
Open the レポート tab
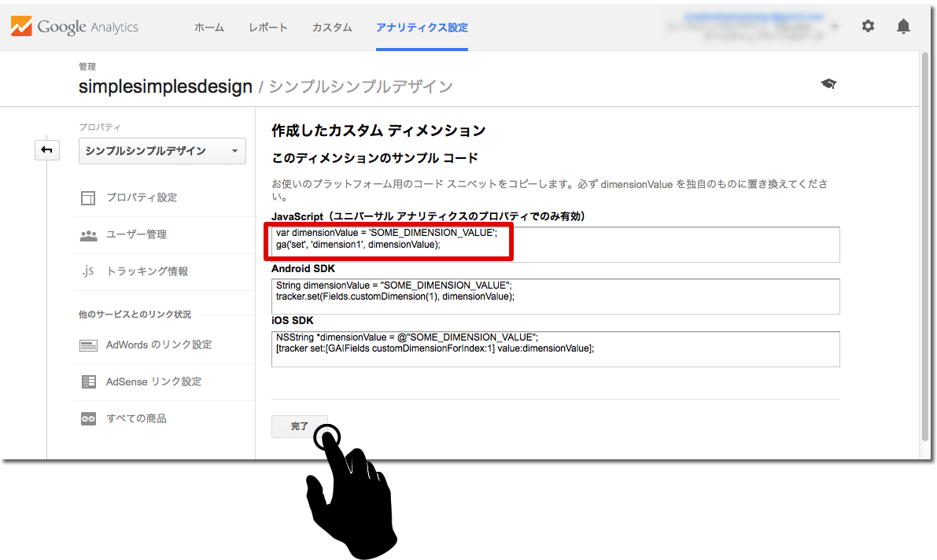(267, 28)
